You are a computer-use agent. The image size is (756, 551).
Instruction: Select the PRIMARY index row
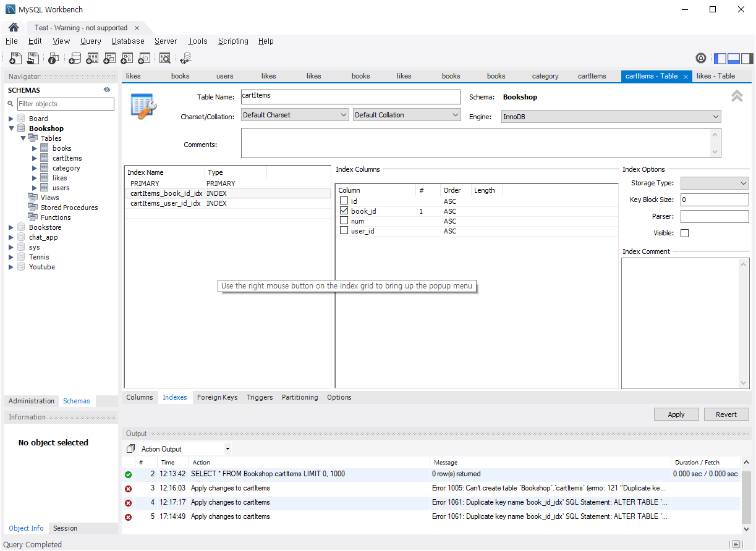227,183
